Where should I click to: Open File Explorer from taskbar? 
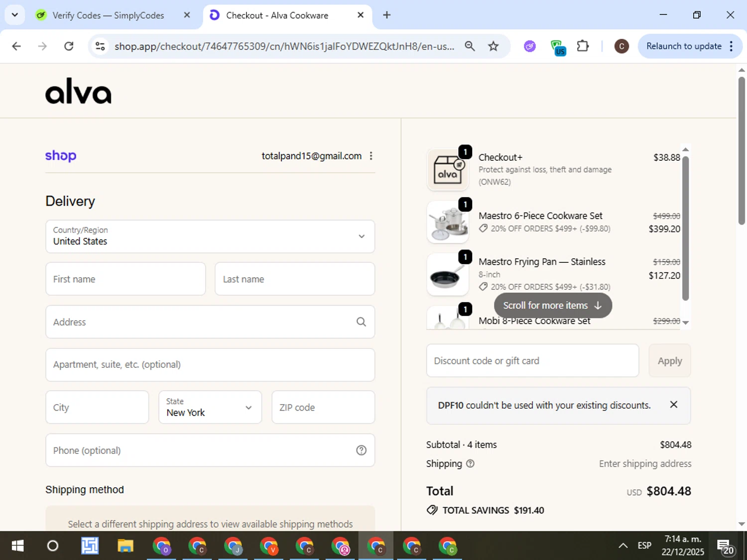125,546
